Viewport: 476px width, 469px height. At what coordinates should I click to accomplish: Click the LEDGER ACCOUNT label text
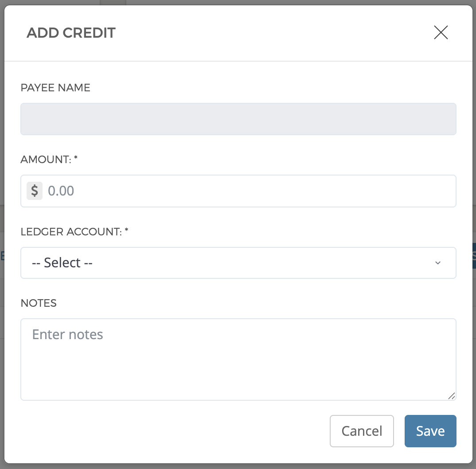point(74,231)
